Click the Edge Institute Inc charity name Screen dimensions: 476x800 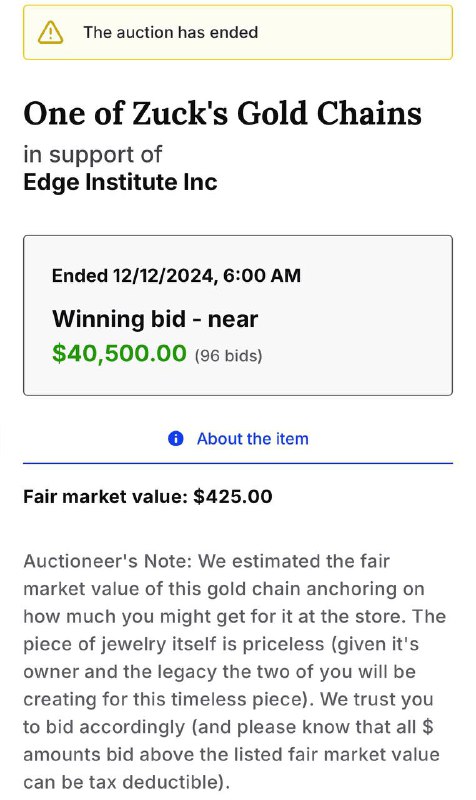[120, 182]
